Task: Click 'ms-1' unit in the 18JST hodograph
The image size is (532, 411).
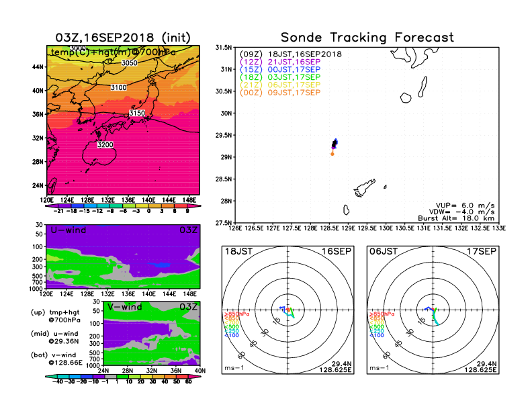Action: (234, 368)
